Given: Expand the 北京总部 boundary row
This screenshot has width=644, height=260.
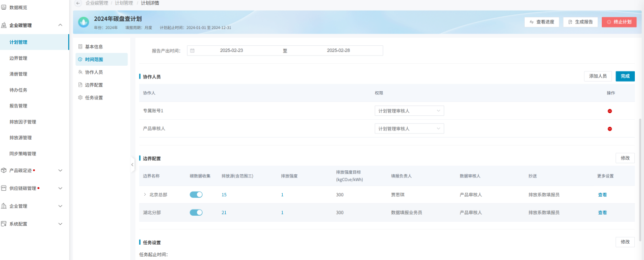Looking at the screenshot, I should pyautogui.click(x=145, y=195).
